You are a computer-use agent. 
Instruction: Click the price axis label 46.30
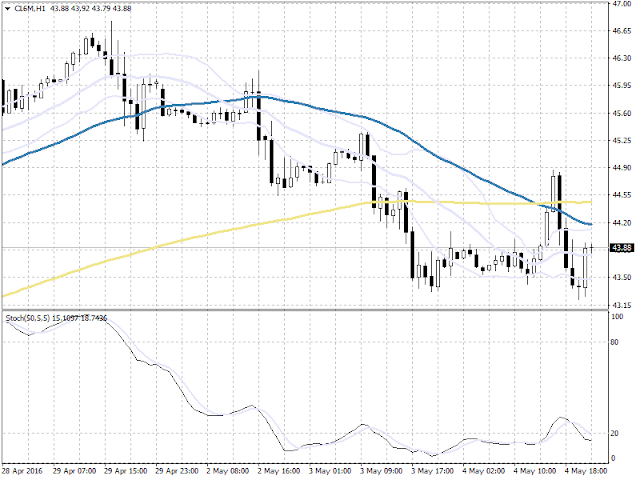coord(621,58)
